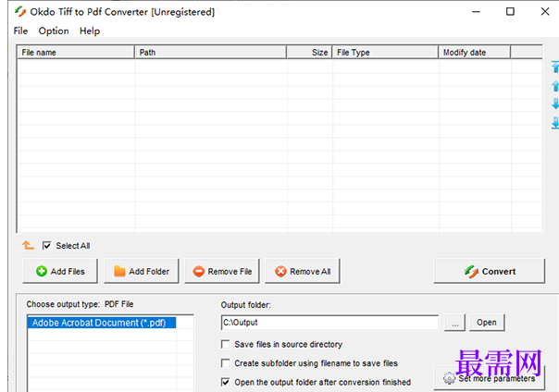Enable Create subfolder using filename option

pos(225,363)
